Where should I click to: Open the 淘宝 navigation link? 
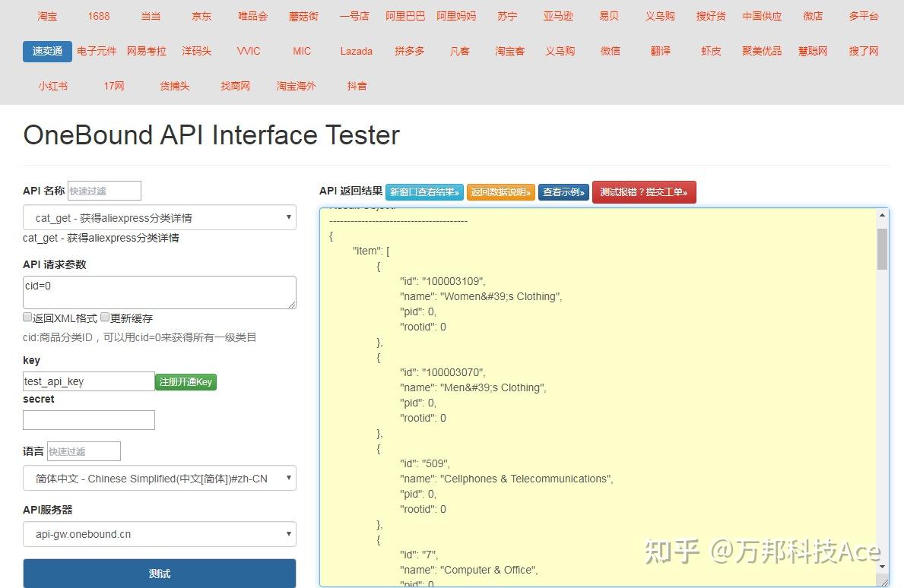pos(46,16)
